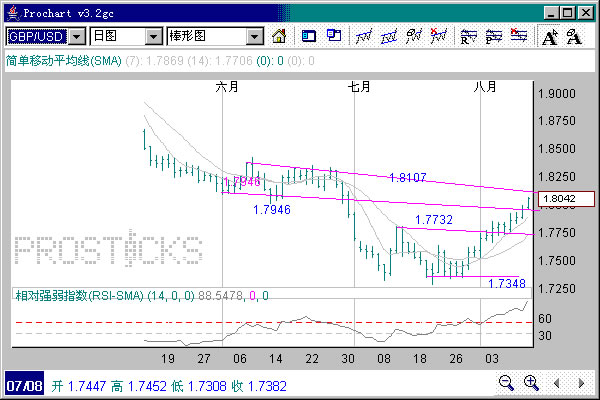Open the single window layout icon
This screenshot has height=400, width=600.
[308, 36]
